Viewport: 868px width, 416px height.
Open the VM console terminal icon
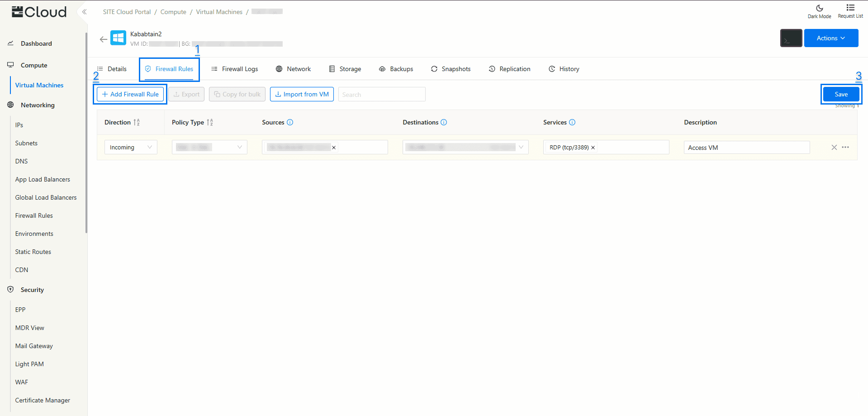791,38
